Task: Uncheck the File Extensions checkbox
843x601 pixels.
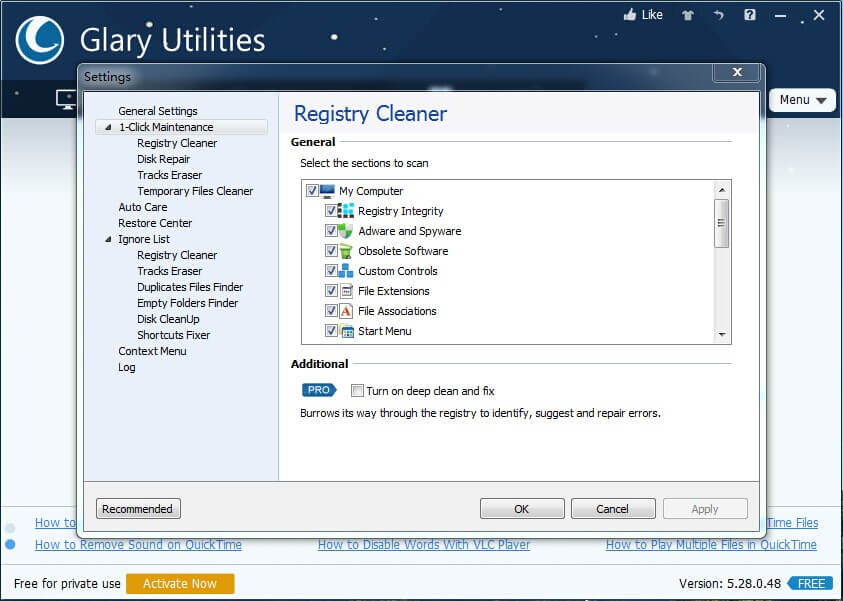Action: 331,291
